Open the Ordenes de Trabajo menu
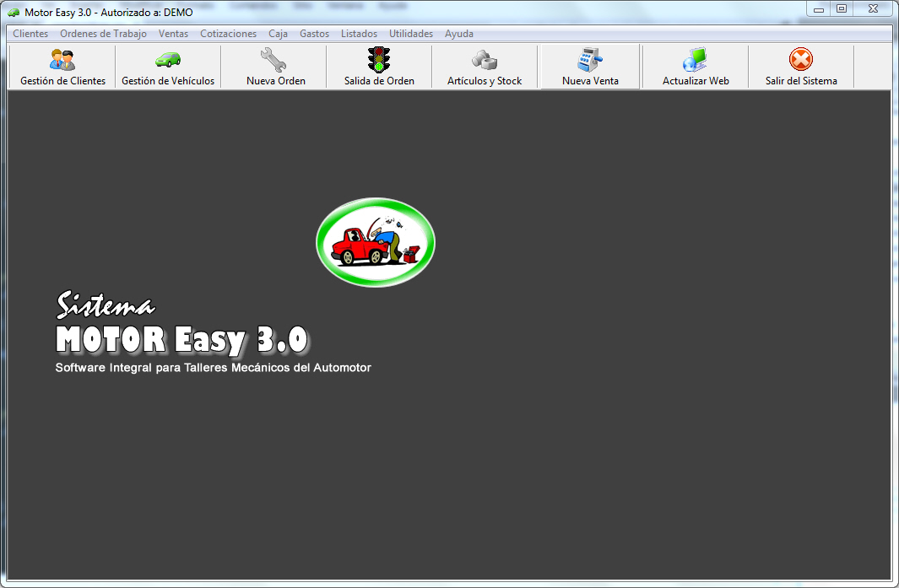Image resolution: width=899 pixels, height=588 pixels. pyautogui.click(x=103, y=34)
